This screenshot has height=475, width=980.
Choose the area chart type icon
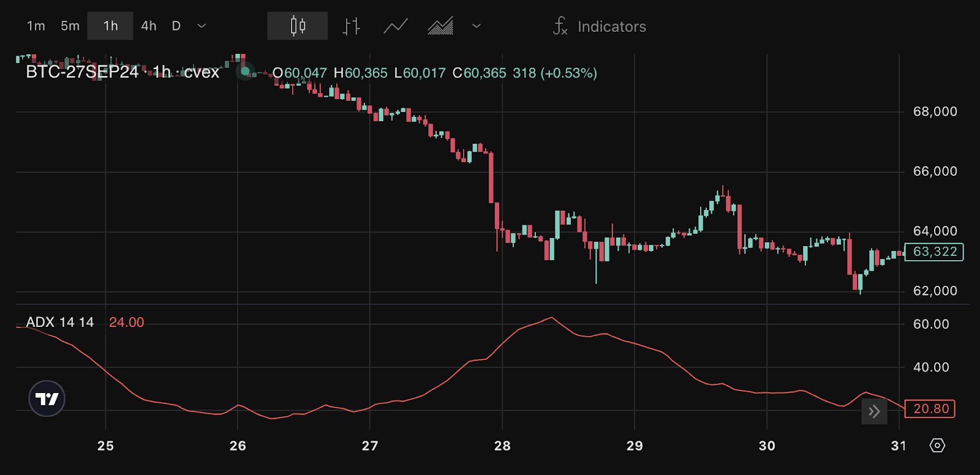(x=440, y=26)
